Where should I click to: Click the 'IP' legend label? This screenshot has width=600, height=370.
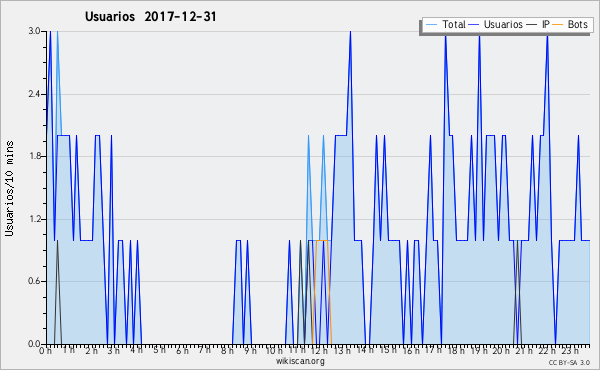click(546, 24)
